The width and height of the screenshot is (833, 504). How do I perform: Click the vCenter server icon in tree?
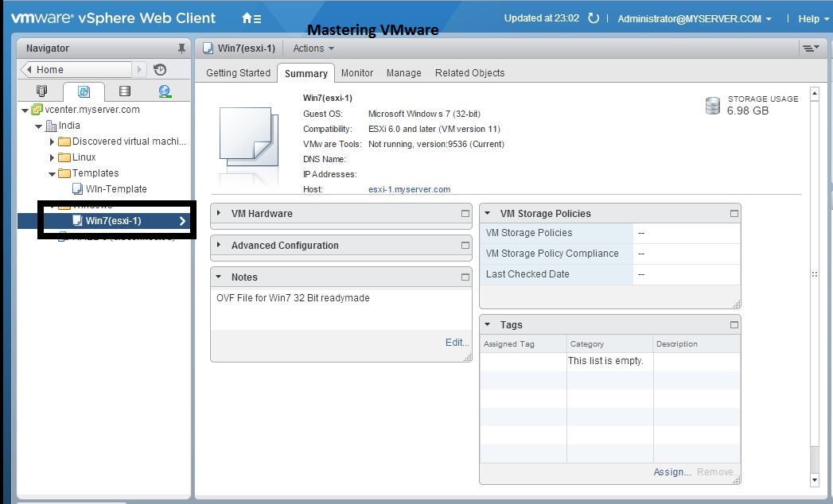pos(37,110)
